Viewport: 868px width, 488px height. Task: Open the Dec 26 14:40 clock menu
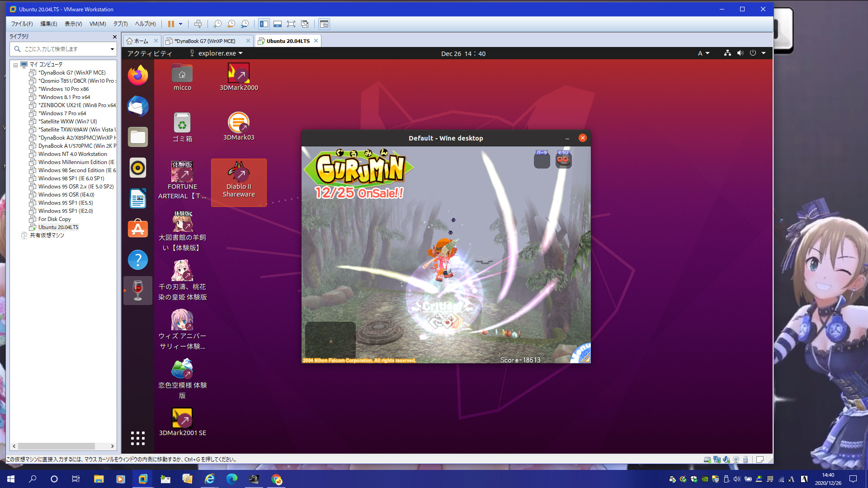click(x=463, y=53)
